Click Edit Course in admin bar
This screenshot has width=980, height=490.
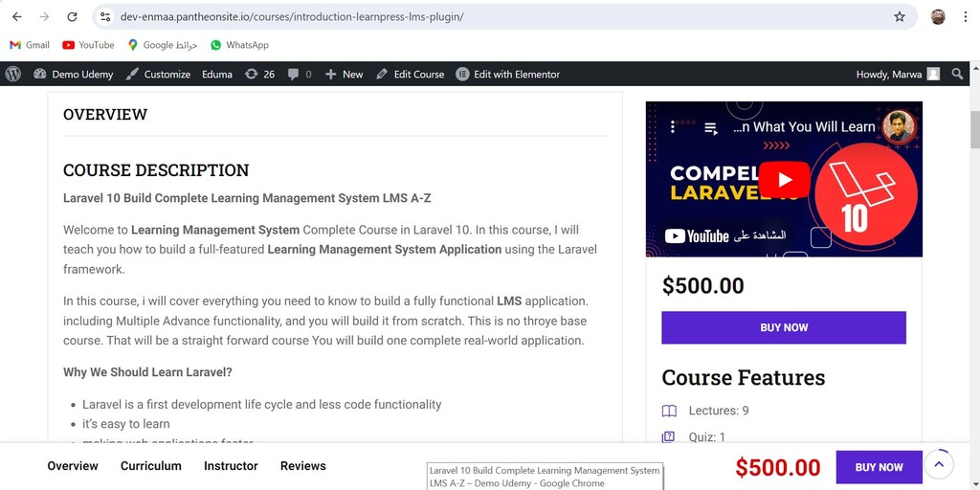(410, 74)
